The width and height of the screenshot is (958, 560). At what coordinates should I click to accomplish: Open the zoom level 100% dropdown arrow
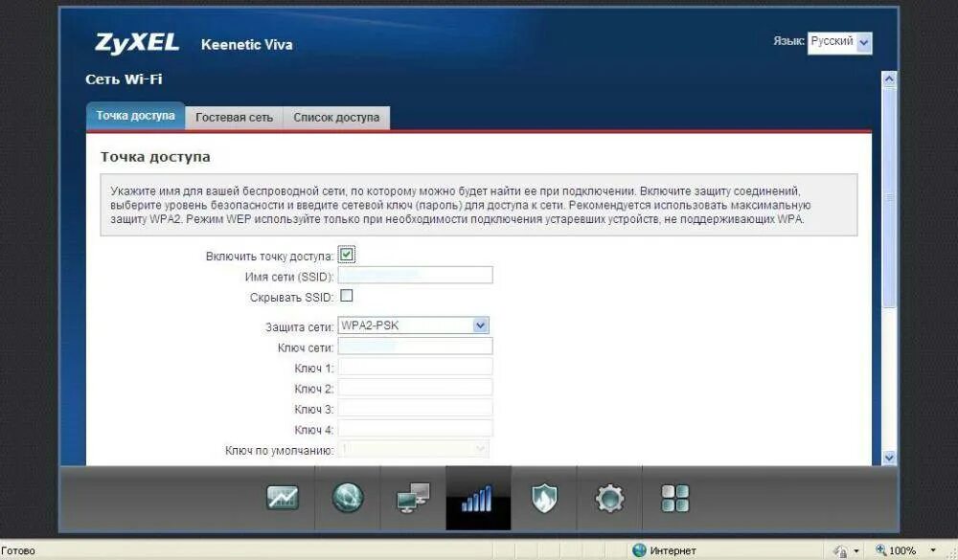click(933, 550)
